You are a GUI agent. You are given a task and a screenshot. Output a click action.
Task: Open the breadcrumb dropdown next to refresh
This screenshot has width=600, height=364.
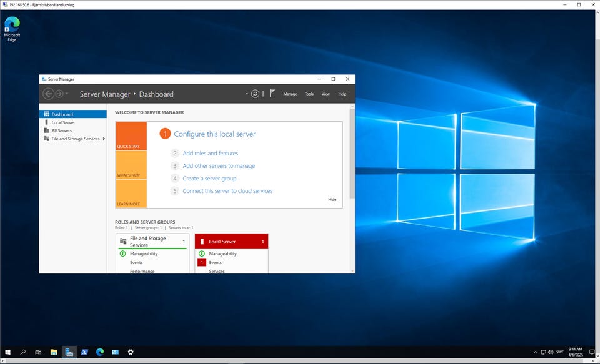(247, 94)
